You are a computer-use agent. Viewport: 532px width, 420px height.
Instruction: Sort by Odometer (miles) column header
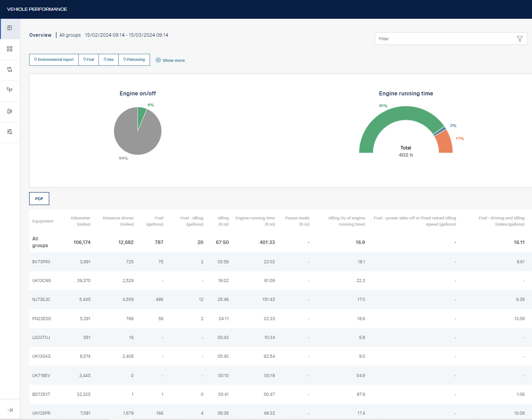(81, 221)
